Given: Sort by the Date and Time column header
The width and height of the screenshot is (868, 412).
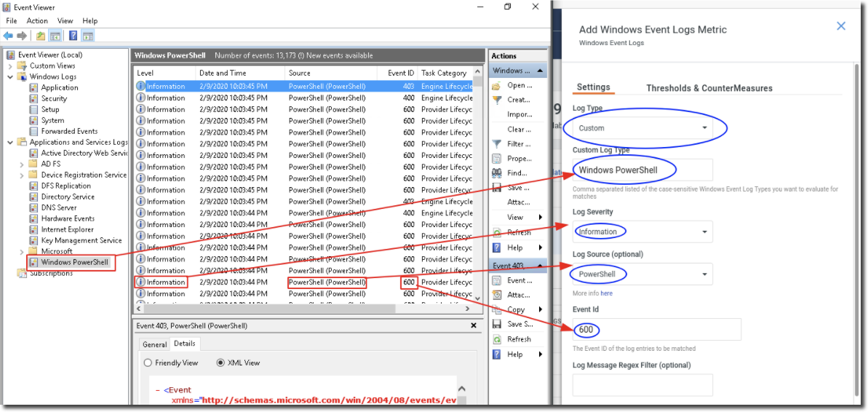Looking at the screenshot, I should pos(240,73).
